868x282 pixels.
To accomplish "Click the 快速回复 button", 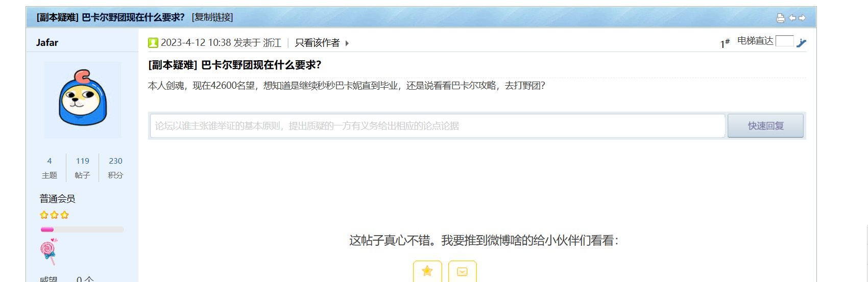I will tap(765, 125).
